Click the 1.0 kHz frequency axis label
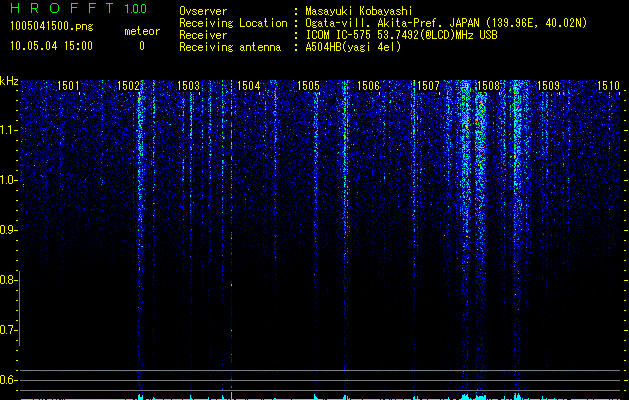This screenshot has height=400, width=629. pos(8,180)
